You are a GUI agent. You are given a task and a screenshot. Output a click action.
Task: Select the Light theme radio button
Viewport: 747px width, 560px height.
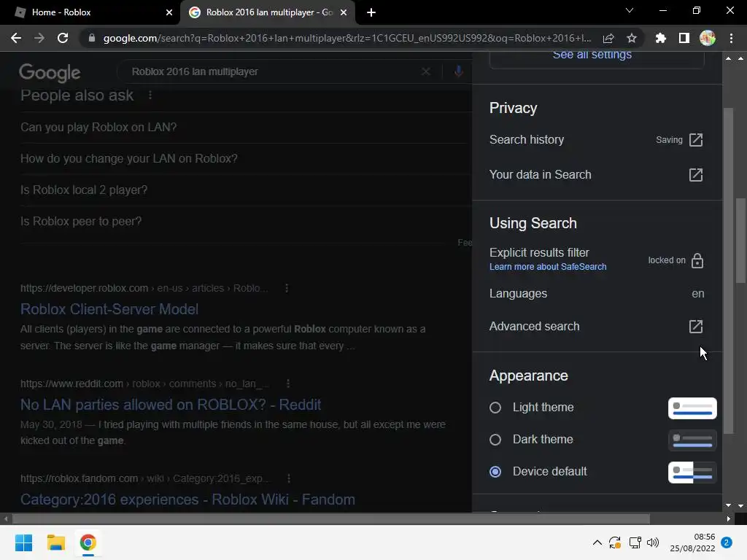click(x=495, y=408)
